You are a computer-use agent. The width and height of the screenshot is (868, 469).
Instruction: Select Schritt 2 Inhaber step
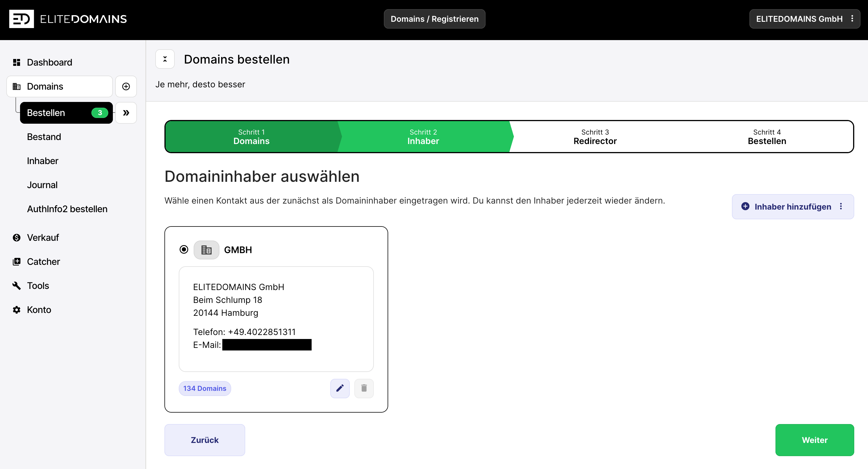[423, 137]
